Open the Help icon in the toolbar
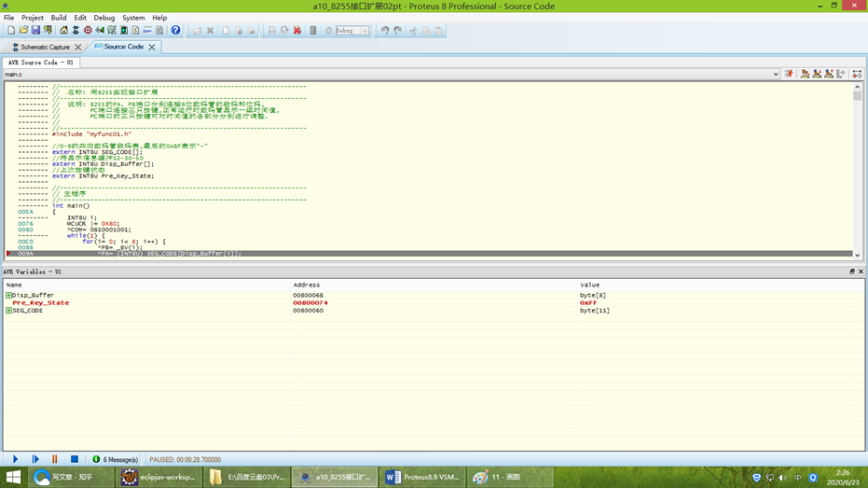868x489 pixels. [x=175, y=31]
